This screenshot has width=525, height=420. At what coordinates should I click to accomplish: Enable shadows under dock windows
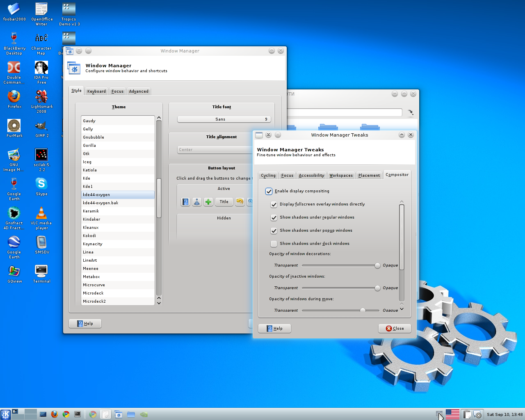pos(274,244)
